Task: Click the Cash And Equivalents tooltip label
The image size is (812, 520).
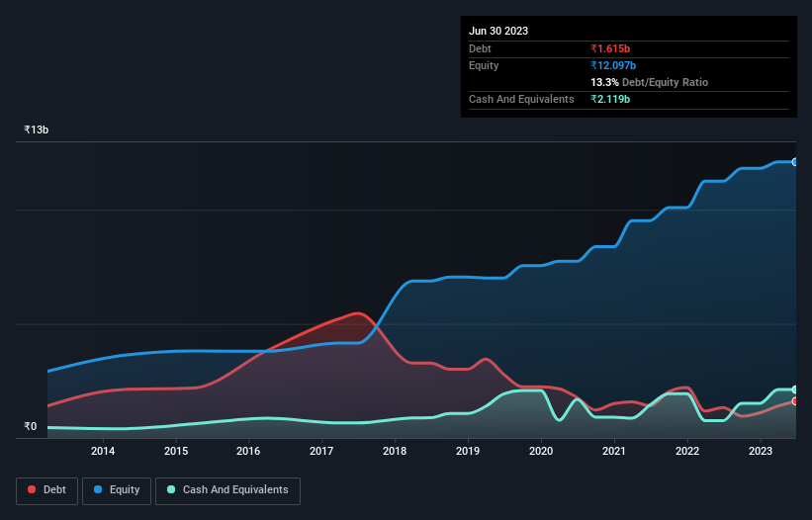Action: (521, 99)
